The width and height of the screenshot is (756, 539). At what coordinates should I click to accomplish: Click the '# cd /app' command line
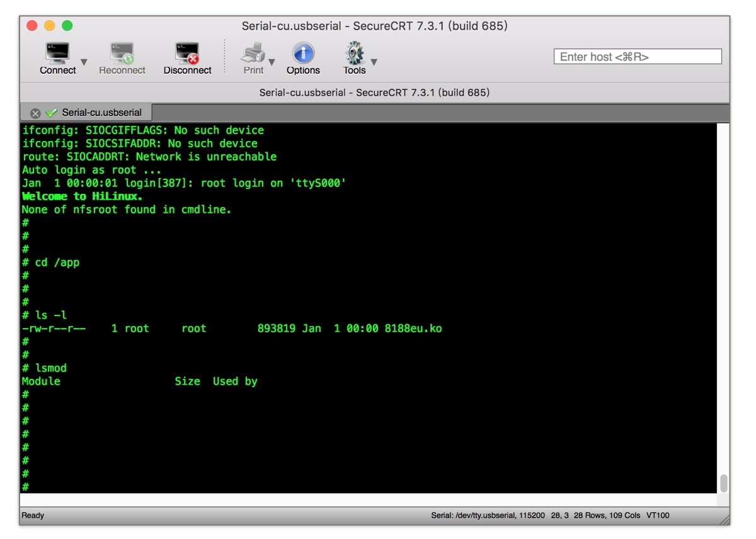tap(50, 263)
